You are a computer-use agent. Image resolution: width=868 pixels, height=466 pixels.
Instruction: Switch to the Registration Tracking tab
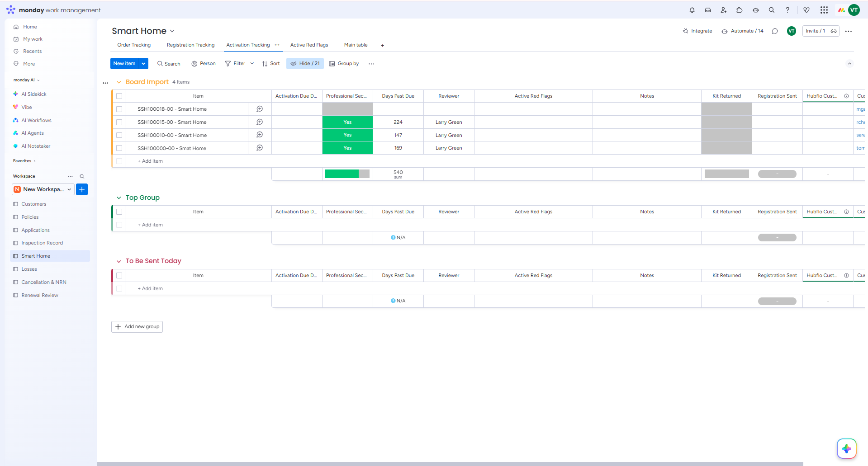[190, 45]
